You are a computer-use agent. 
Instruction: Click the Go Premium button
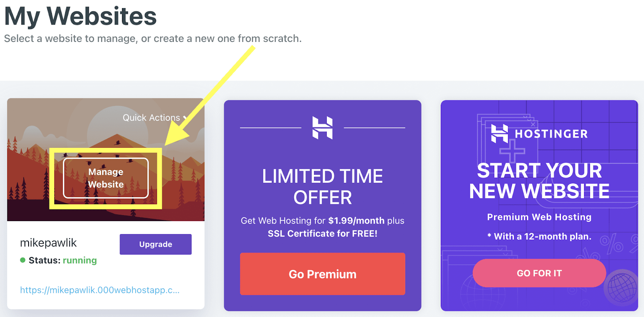[322, 274]
